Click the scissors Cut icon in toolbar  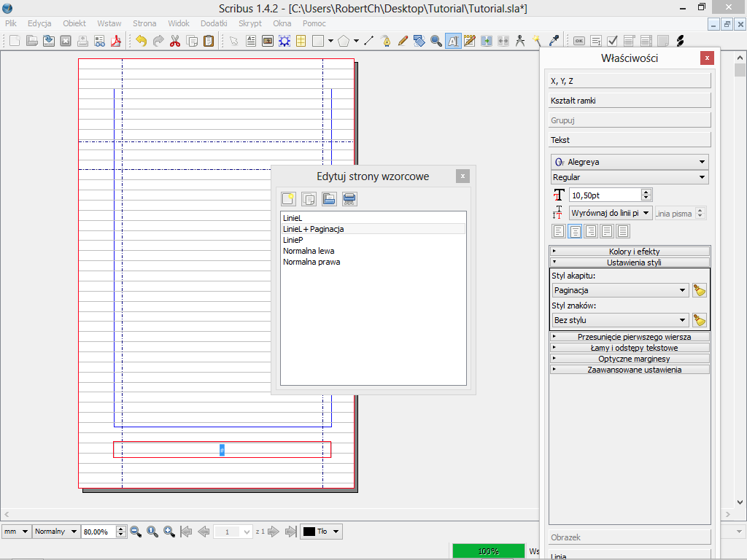(175, 41)
